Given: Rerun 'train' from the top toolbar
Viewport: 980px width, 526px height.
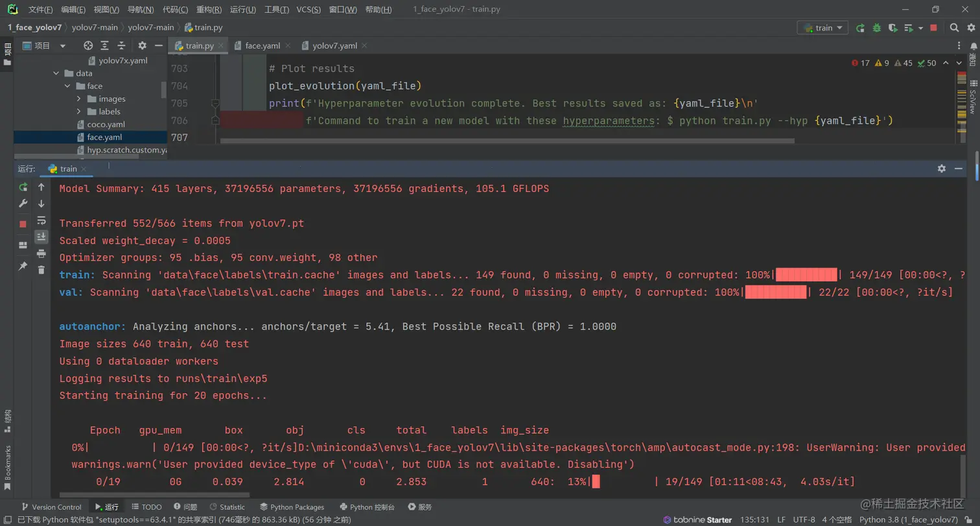Looking at the screenshot, I should pyautogui.click(x=860, y=28).
